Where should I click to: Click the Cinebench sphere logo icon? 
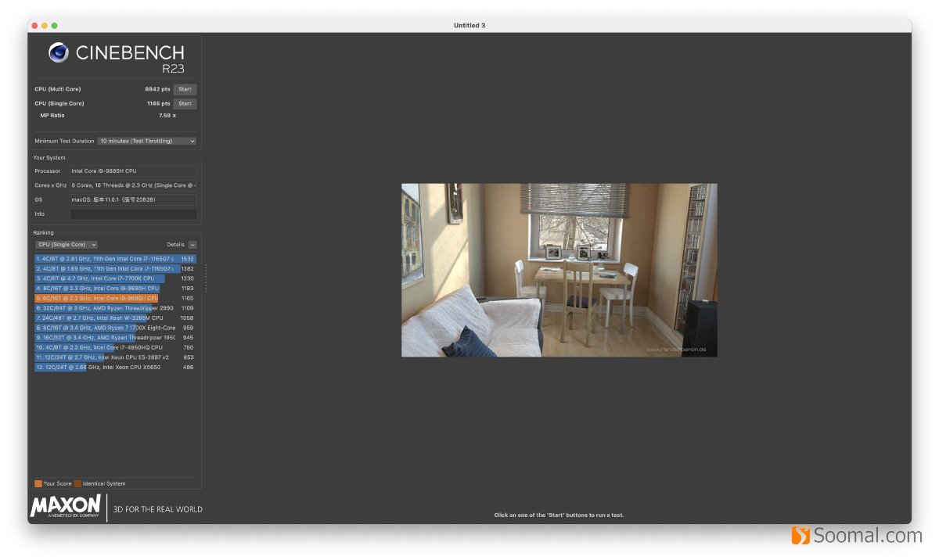(x=59, y=52)
